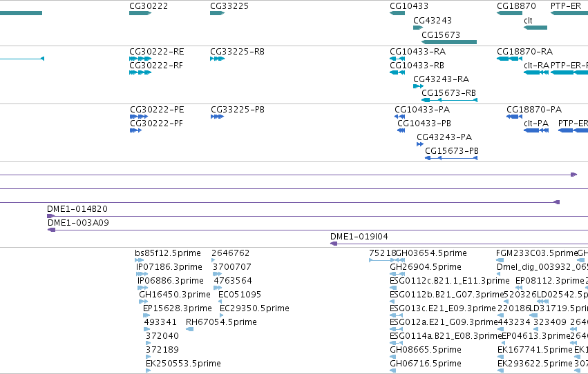
Task: Select the clt-PA protein feature
Action: pyautogui.click(x=536, y=130)
